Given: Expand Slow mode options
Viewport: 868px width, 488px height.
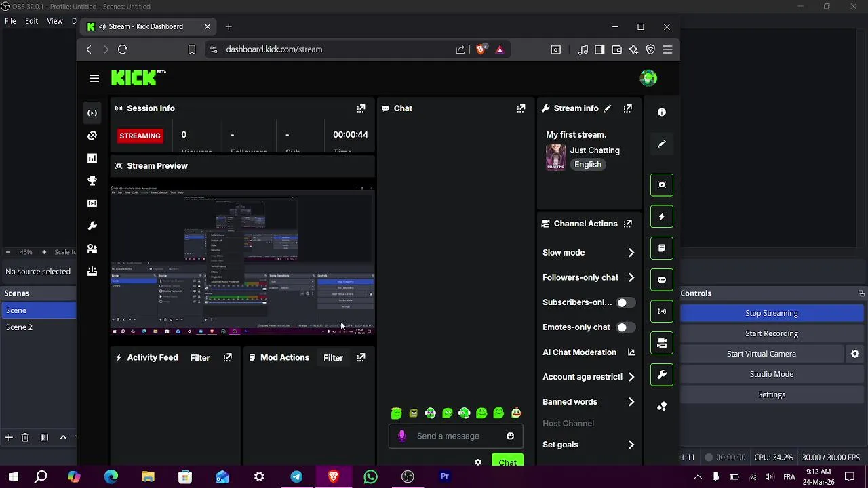Looking at the screenshot, I should 631,253.
